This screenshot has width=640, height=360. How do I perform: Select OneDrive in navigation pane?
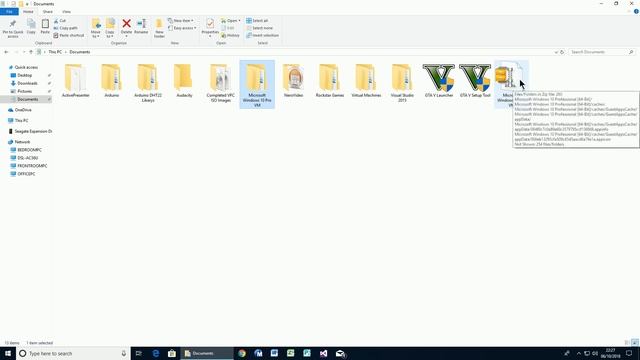[23, 110]
